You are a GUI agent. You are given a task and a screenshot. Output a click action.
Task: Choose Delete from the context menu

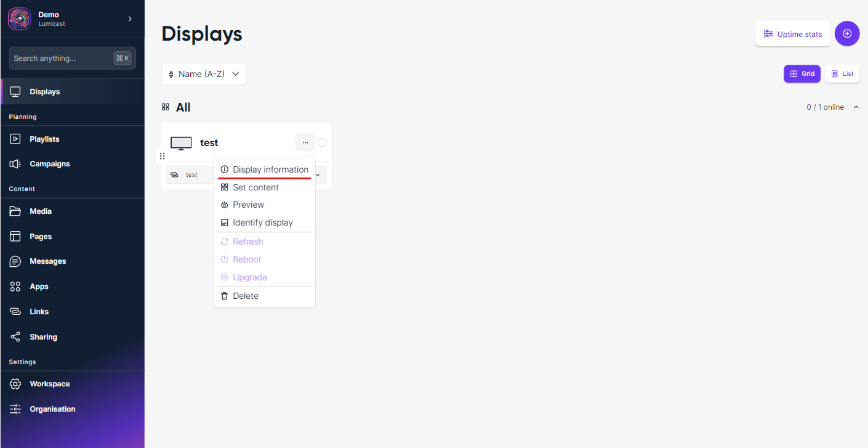pyautogui.click(x=245, y=296)
